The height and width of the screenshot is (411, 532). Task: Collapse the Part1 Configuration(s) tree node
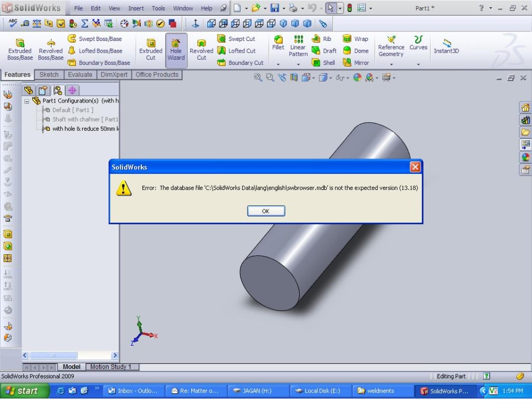point(27,101)
